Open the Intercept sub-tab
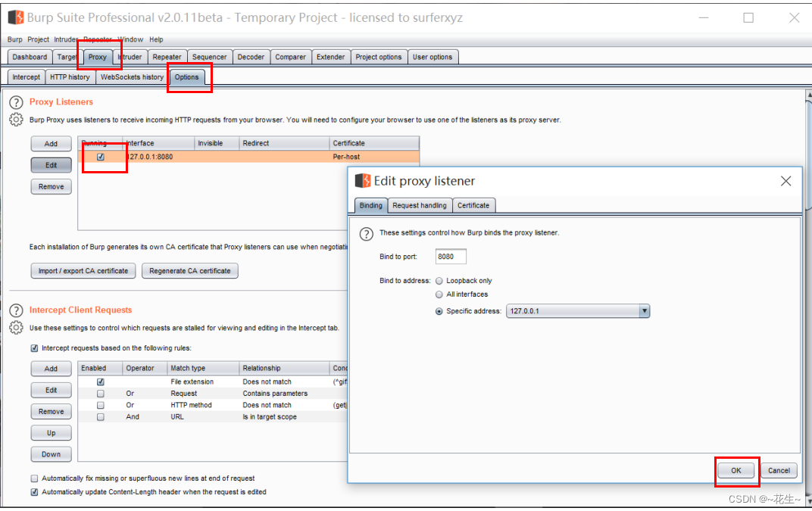812x511 pixels. coord(27,77)
